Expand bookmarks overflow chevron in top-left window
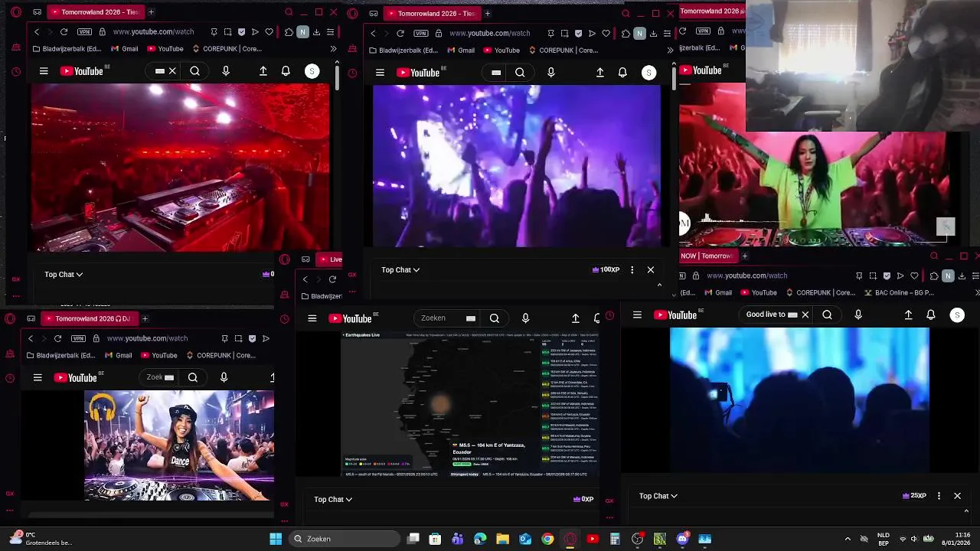This screenshot has height=551, width=980. pyautogui.click(x=333, y=49)
